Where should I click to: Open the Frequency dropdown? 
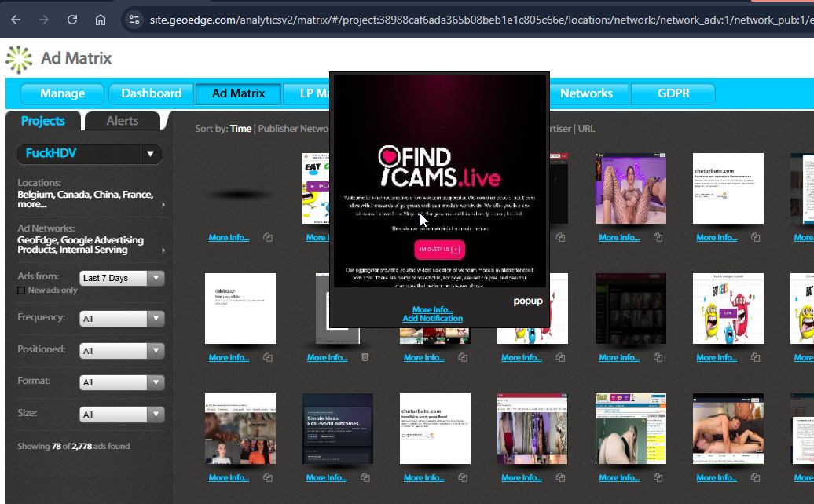[x=122, y=319]
